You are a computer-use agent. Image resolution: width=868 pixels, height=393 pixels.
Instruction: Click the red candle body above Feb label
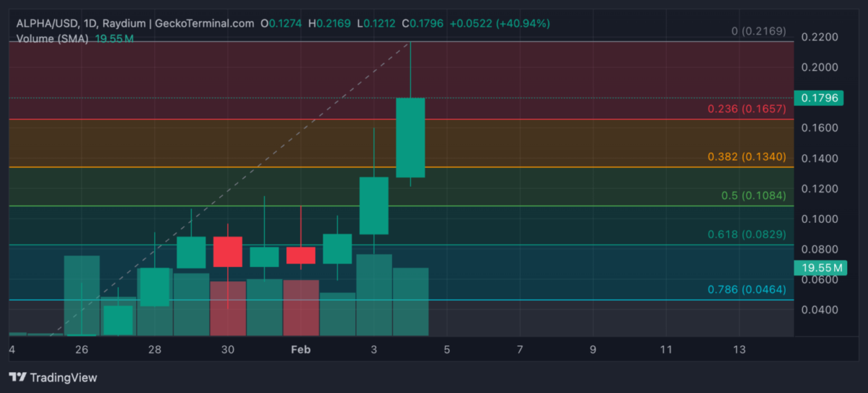click(x=301, y=255)
